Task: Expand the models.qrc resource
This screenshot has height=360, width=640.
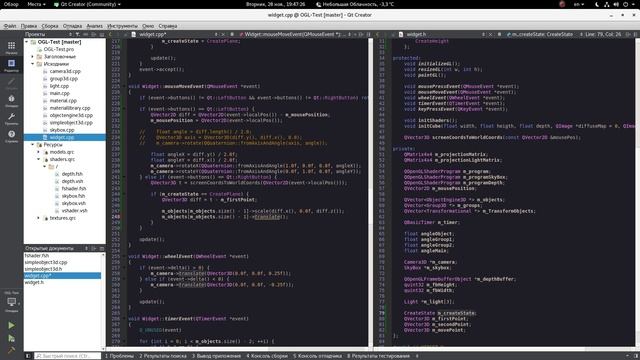Action: [x=39, y=152]
